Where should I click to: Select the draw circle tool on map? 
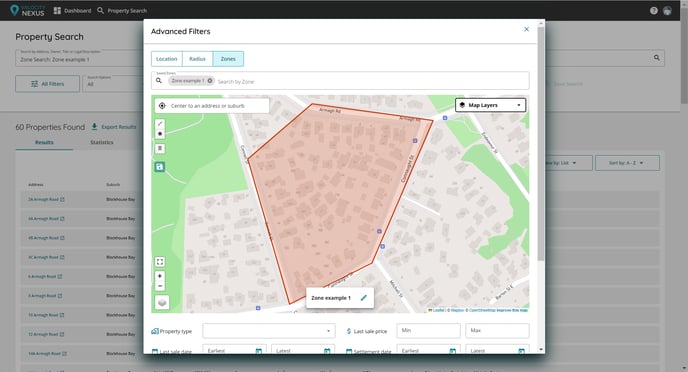pyautogui.click(x=160, y=134)
